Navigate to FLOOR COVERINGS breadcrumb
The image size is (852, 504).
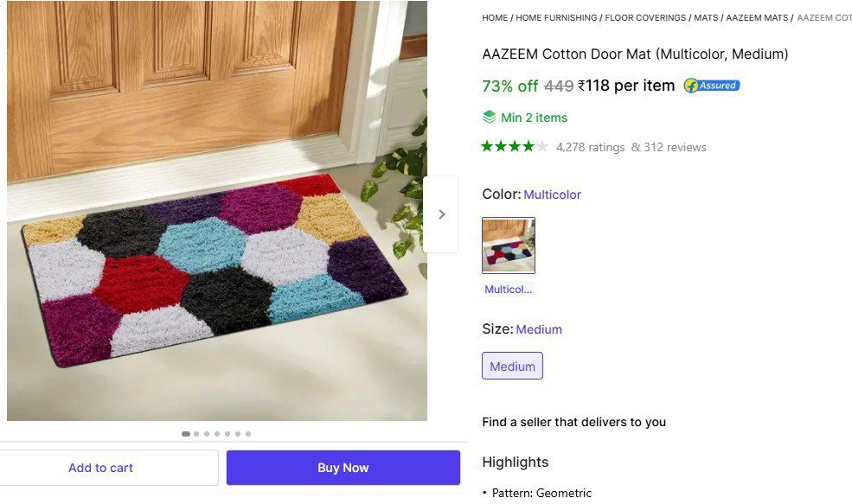pos(645,17)
